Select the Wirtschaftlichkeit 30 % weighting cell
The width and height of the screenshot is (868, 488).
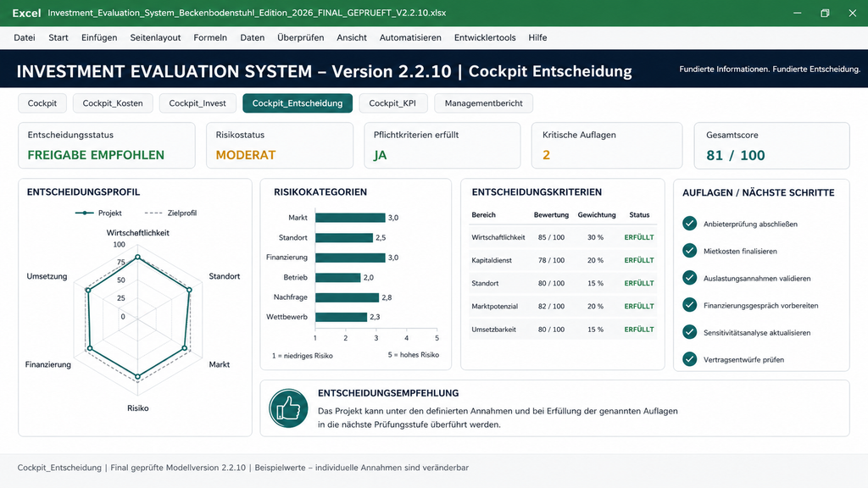pos(596,237)
